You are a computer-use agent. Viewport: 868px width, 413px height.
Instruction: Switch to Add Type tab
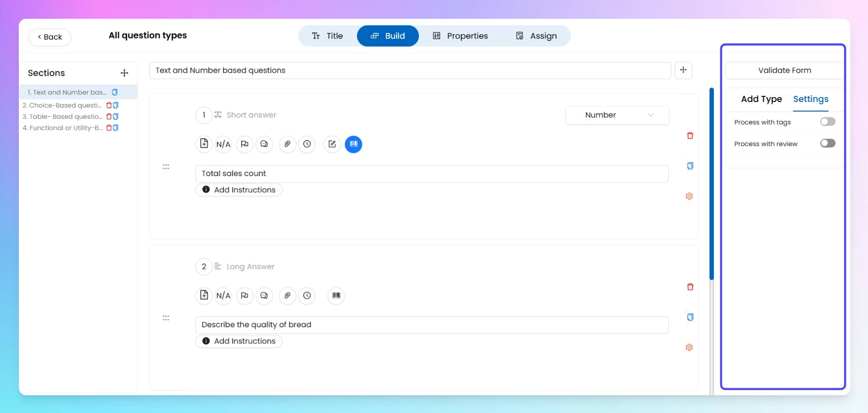(762, 99)
